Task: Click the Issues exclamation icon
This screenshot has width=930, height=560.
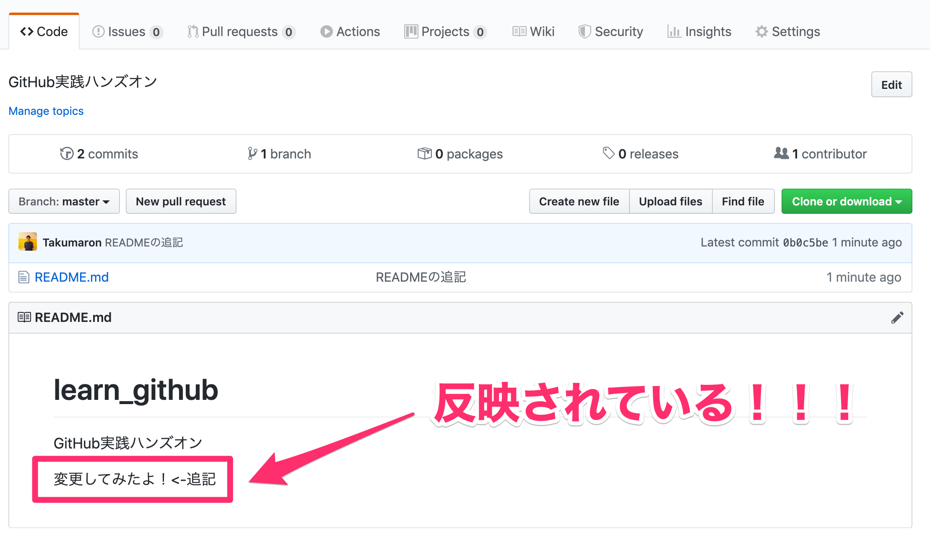Action: [98, 31]
